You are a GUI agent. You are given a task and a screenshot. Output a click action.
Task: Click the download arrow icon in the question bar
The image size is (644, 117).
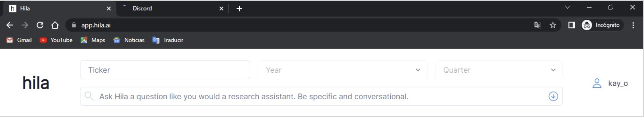tap(553, 97)
